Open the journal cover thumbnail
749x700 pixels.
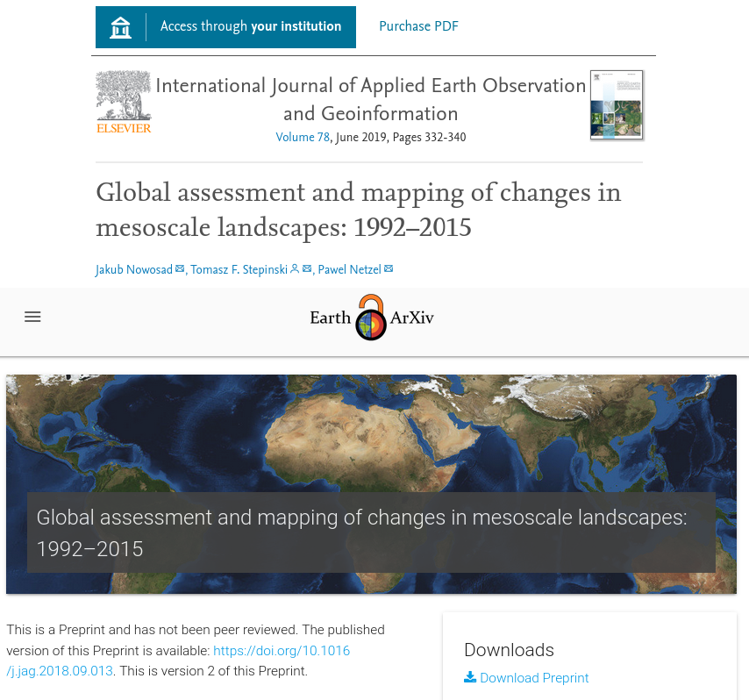(617, 104)
